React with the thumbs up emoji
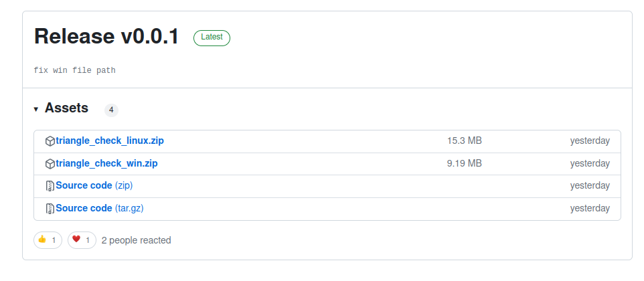 click(x=48, y=240)
